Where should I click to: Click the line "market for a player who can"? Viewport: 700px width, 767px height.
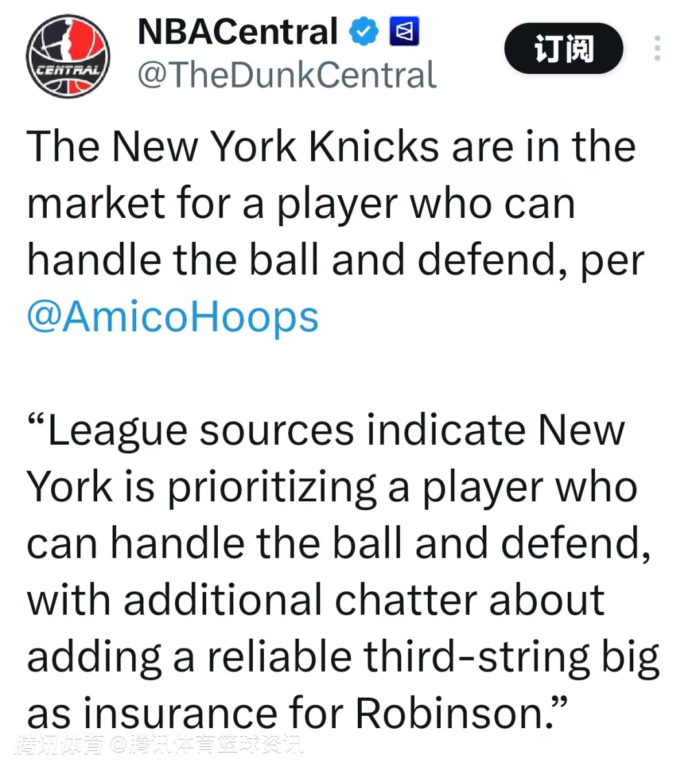301,204
